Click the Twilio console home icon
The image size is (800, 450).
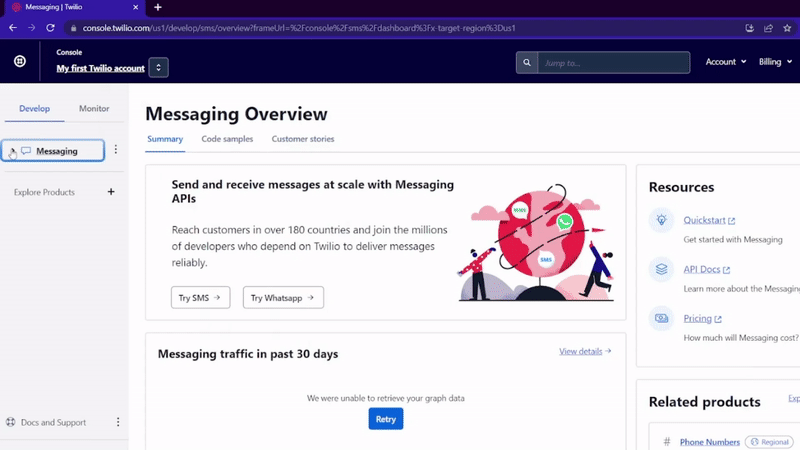(x=19, y=61)
